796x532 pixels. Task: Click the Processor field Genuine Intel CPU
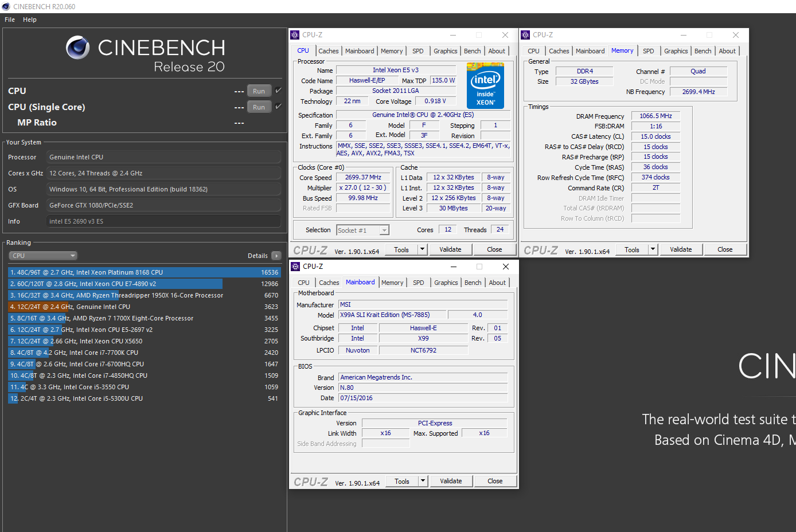(163, 157)
